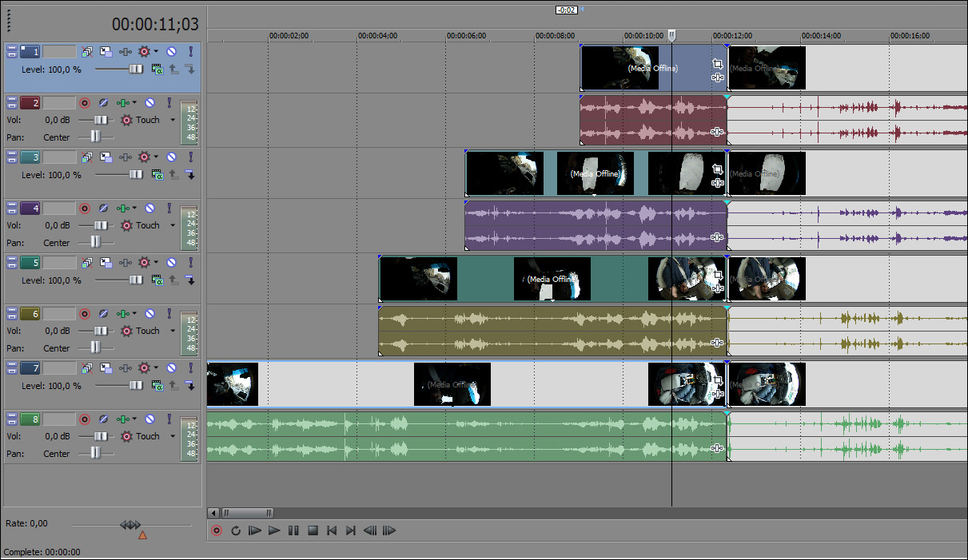Click the 00:00:11;03 timecode display

click(155, 25)
